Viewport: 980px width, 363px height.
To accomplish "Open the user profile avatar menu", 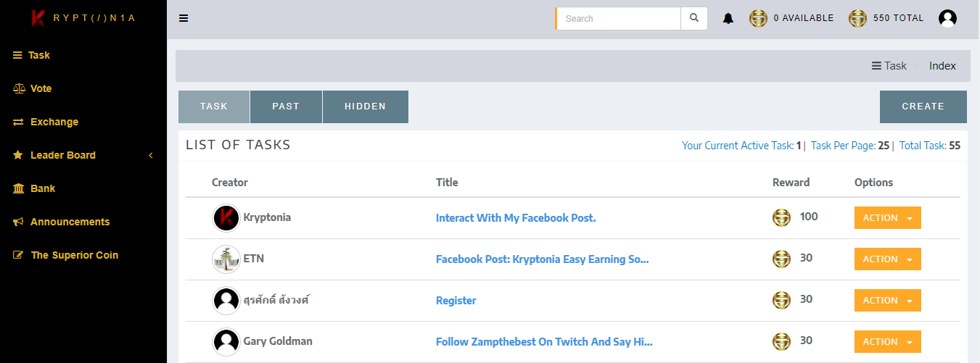I will (947, 18).
